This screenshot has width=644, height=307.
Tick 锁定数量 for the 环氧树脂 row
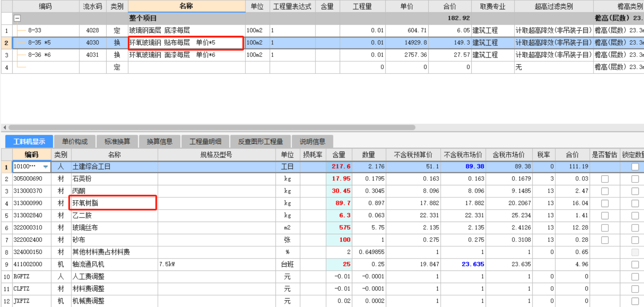[x=635, y=203]
